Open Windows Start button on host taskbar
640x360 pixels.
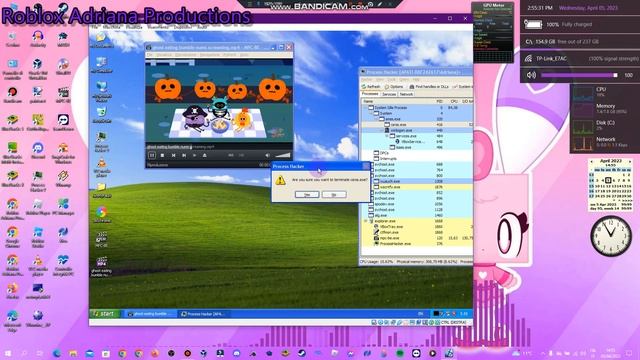(x=8, y=353)
